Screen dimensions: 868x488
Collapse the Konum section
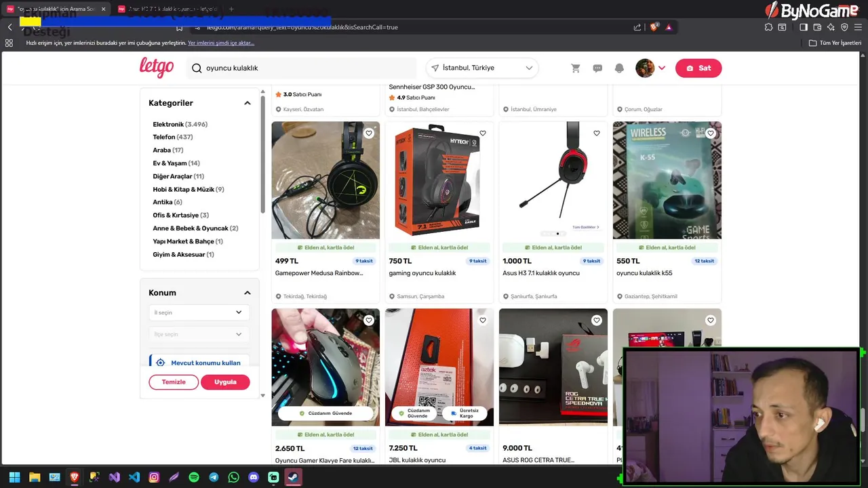click(x=248, y=293)
